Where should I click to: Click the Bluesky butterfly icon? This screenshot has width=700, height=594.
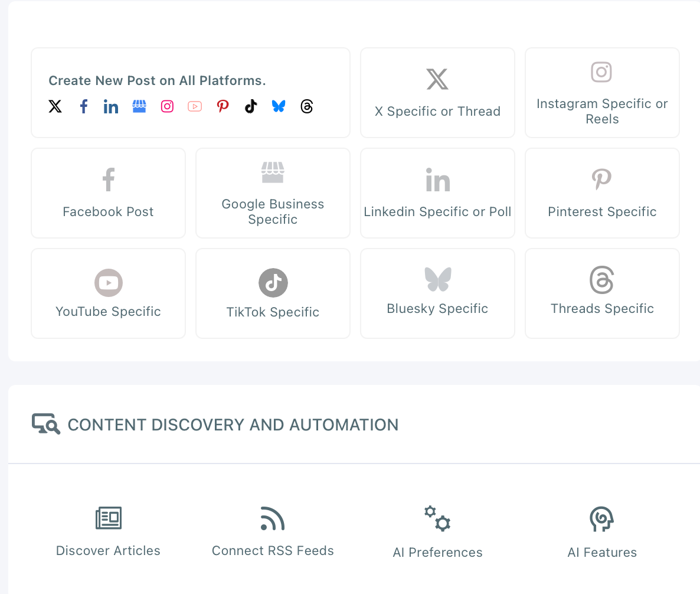coord(278,106)
